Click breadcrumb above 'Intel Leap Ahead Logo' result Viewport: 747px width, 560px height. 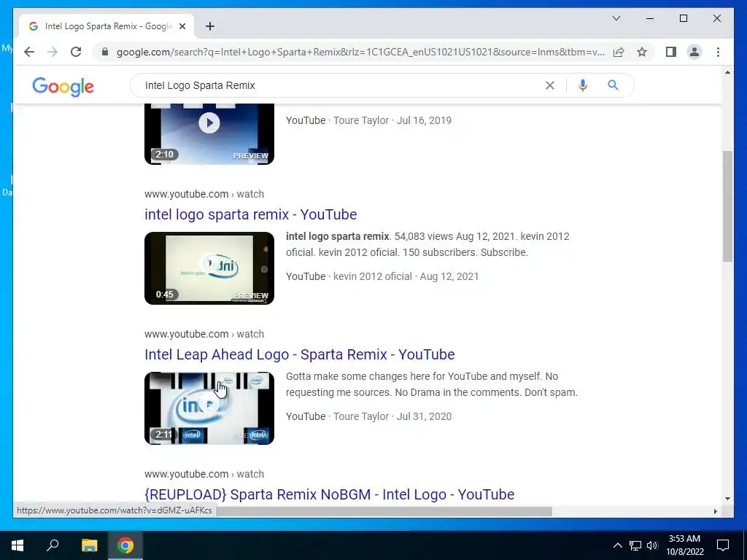click(x=204, y=334)
